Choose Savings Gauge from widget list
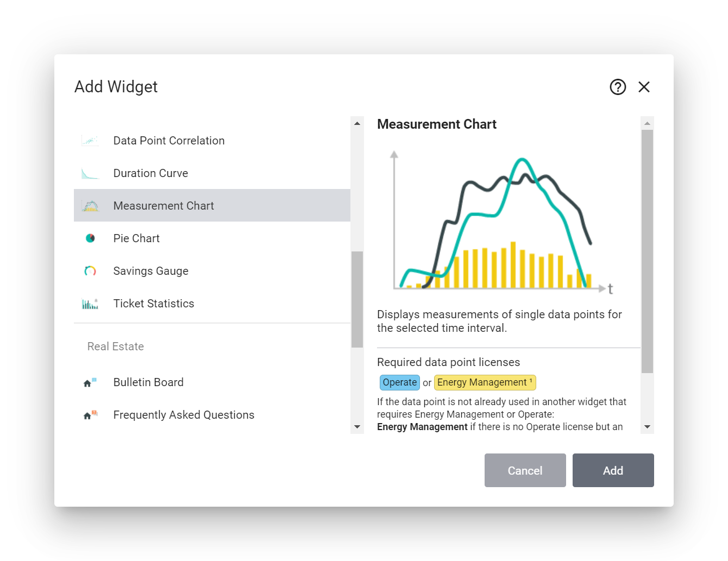728x561 pixels. click(x=212, y=271)
